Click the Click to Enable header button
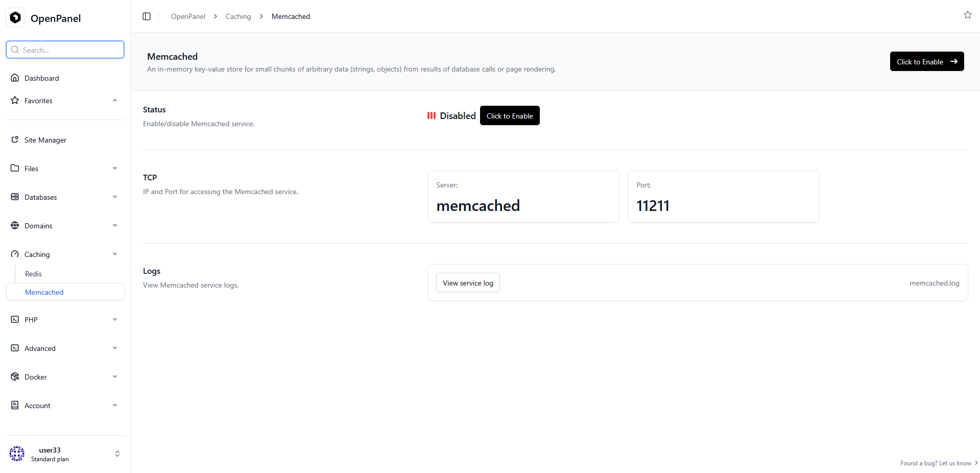This screenshot has height=473, width=980. (926, 61)
